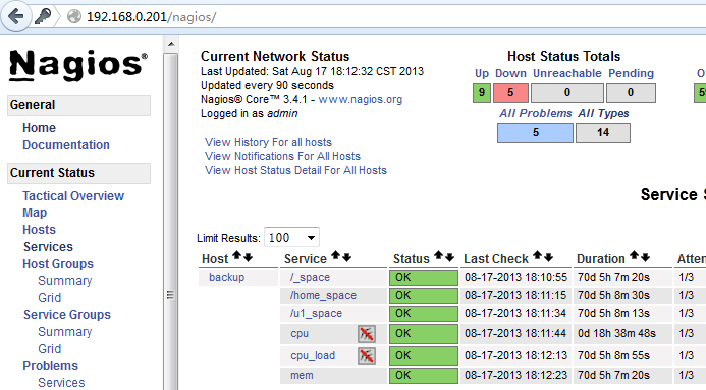Open Summary under Service Groups
Screen dimensions: 706x390
point(65,332)
